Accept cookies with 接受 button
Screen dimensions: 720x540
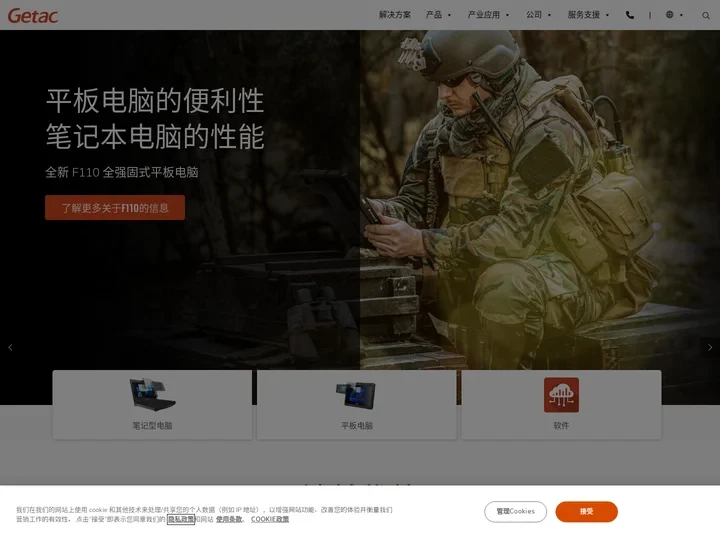click(x=586, y=512)
